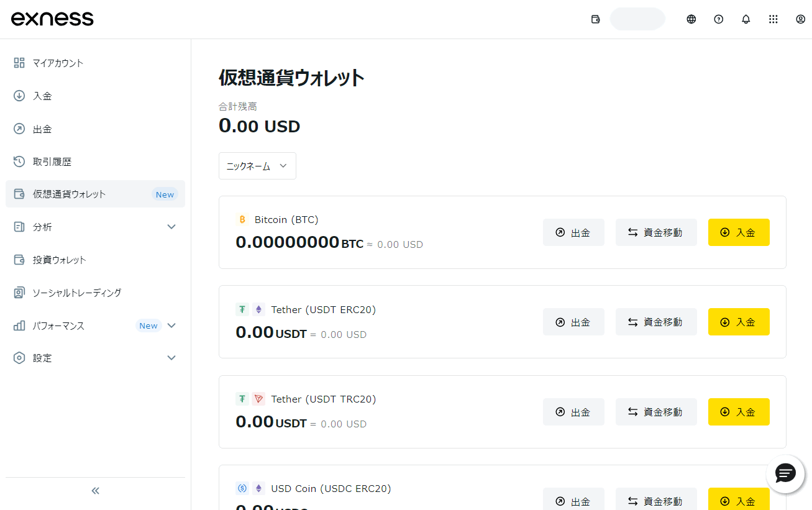
Task: Expand the 設定 menu chevron
Action: pyautogui.click(x=171, y=358)
